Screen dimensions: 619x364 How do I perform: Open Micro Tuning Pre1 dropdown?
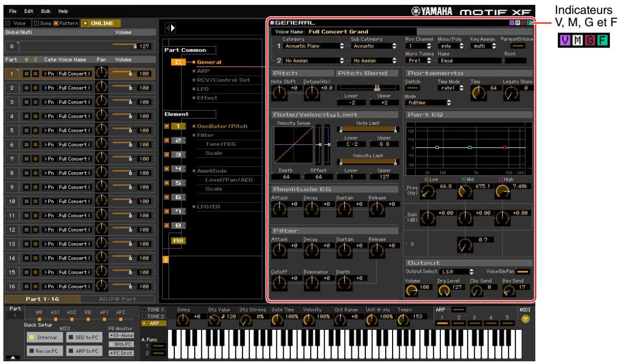(419, 61)
